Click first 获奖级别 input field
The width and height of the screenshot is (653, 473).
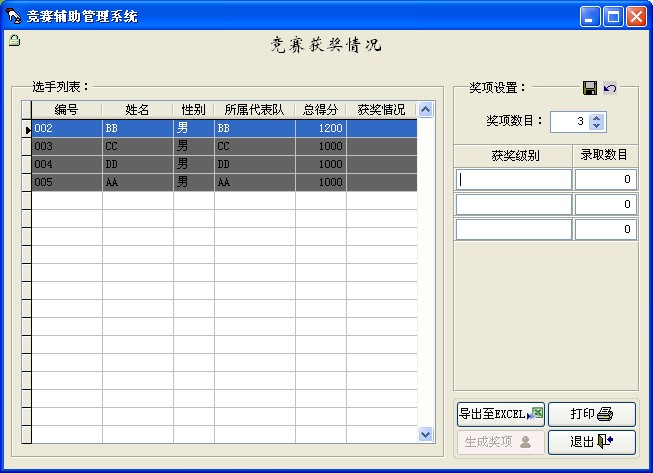coord(513,179)
